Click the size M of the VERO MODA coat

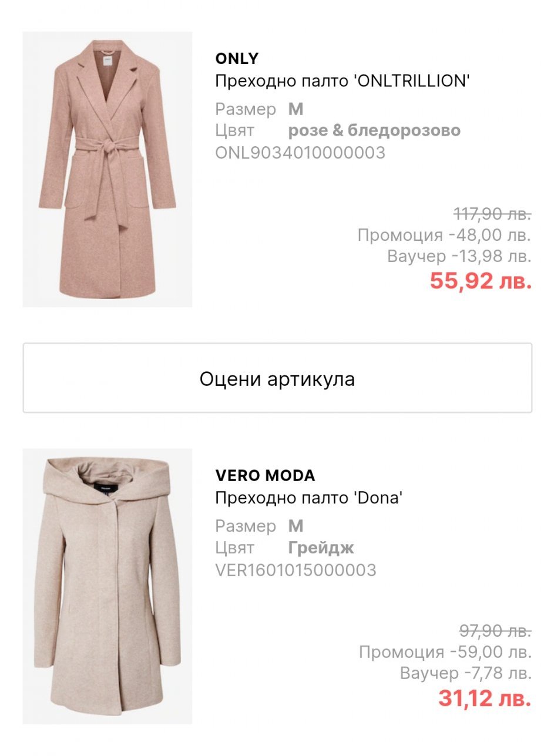296,526
